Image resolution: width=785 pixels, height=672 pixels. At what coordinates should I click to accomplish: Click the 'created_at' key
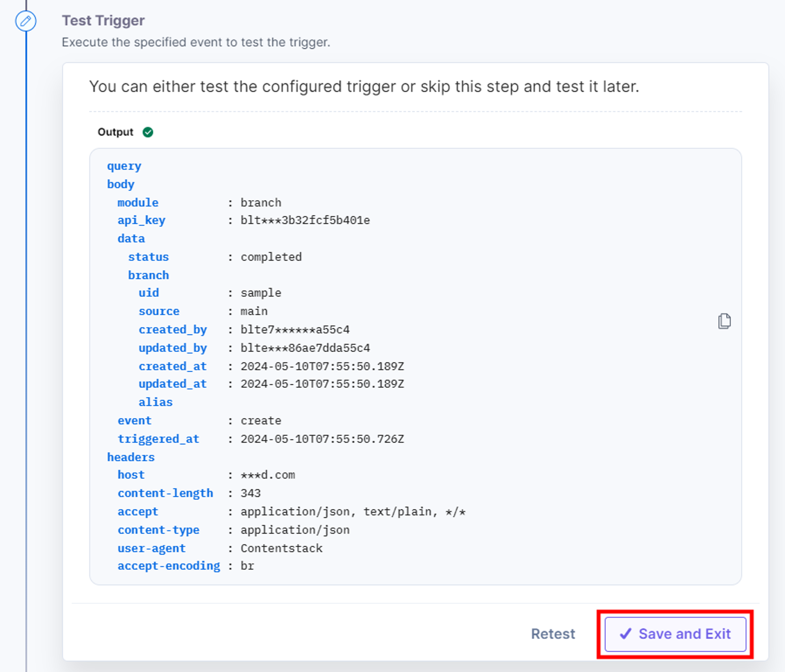click(x=172, y=366)
